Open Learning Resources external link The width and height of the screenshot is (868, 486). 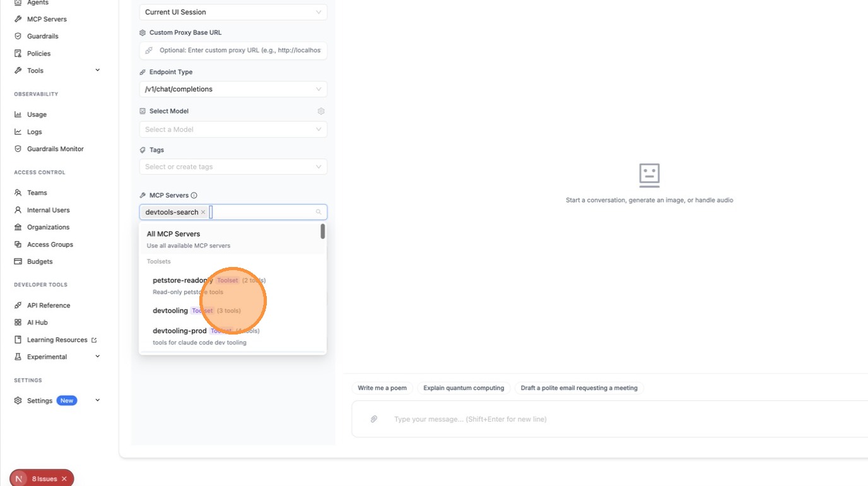click(x=62, y=340)
